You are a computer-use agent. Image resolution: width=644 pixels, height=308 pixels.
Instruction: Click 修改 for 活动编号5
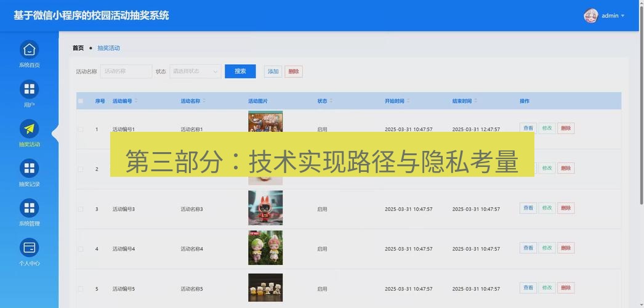[547, 288]
